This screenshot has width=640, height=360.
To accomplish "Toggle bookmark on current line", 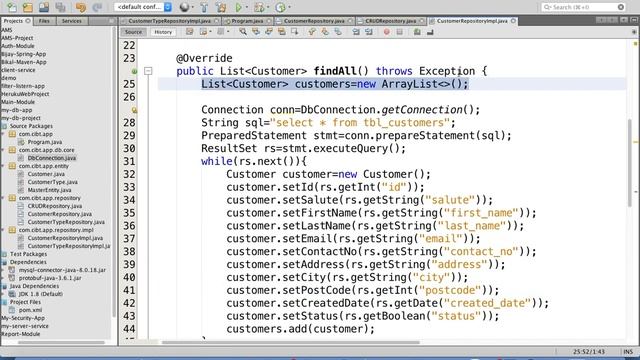I will click(338, 32).
